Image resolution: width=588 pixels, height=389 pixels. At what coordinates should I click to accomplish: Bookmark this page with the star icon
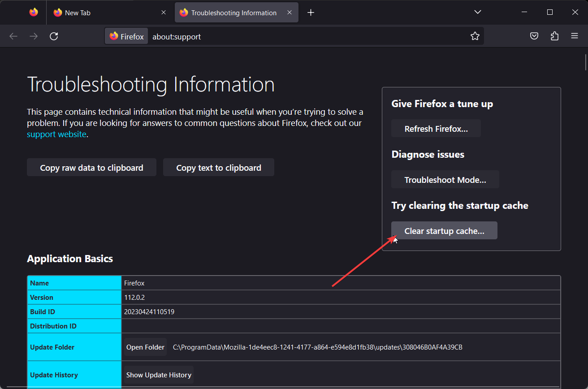point(475,36)
